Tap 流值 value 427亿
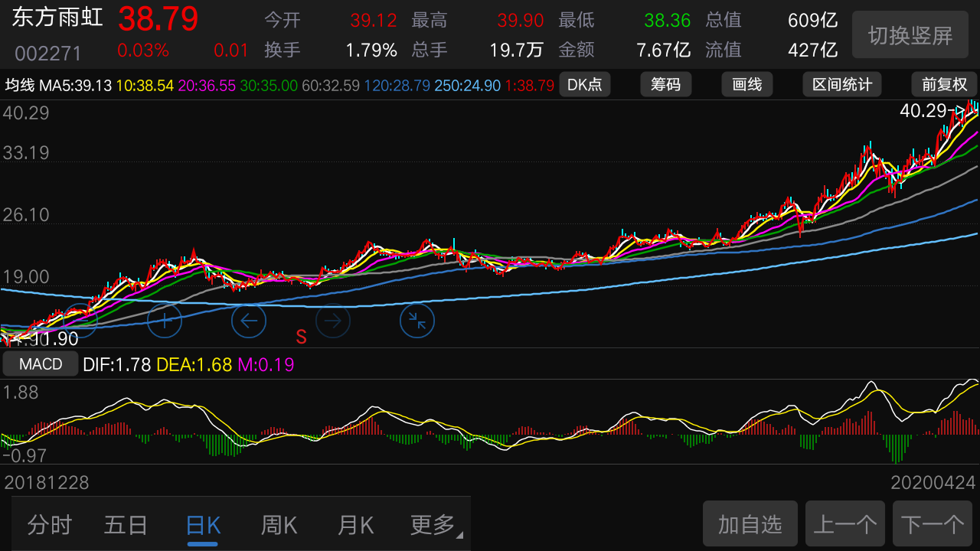Viewport: 980px width, 551px height. pos(813,51)
